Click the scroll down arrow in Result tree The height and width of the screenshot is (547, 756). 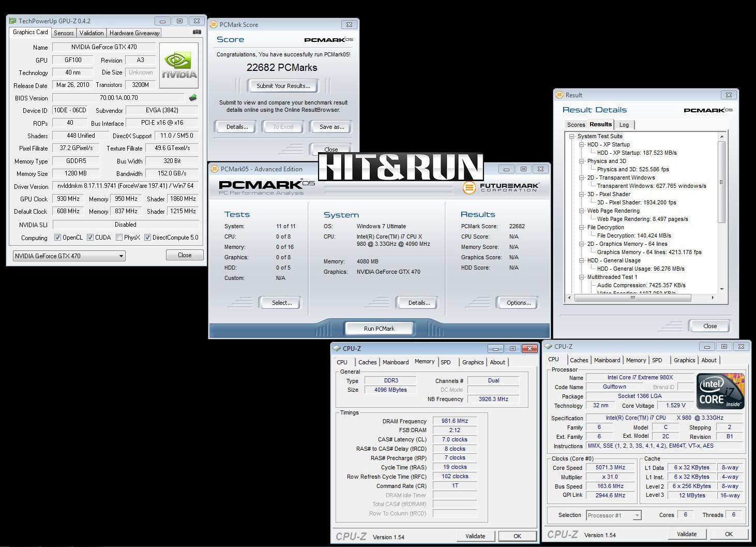[722, 289]
